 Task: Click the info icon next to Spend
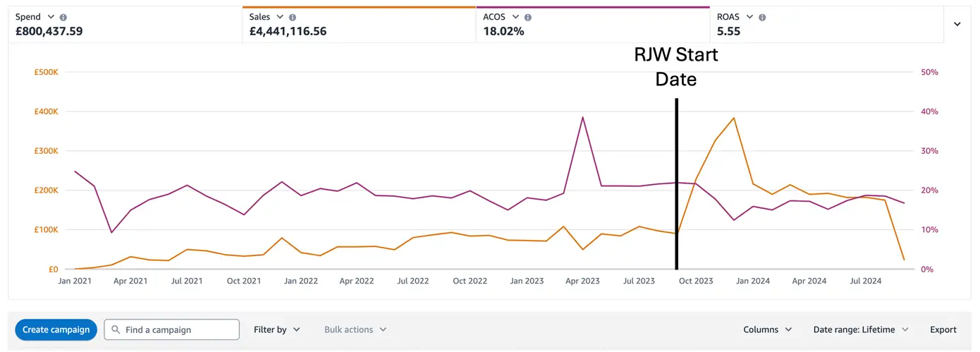[x=63, y=17]
